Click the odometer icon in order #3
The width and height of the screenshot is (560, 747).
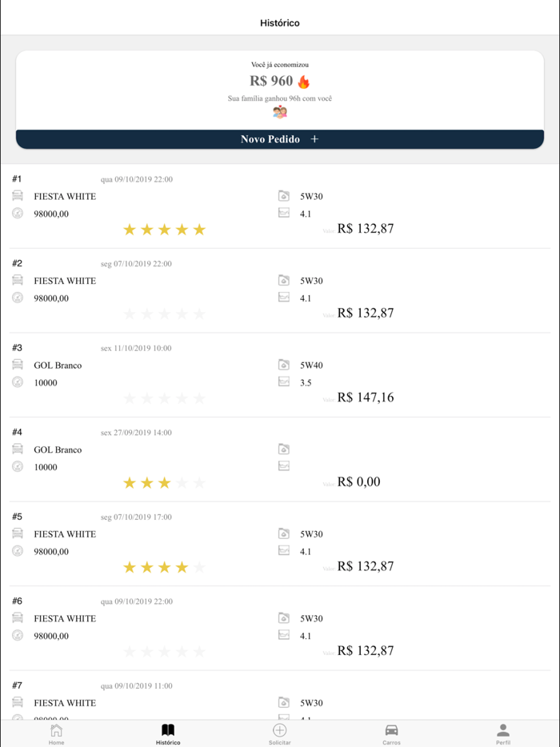click(x=18, y=382)
